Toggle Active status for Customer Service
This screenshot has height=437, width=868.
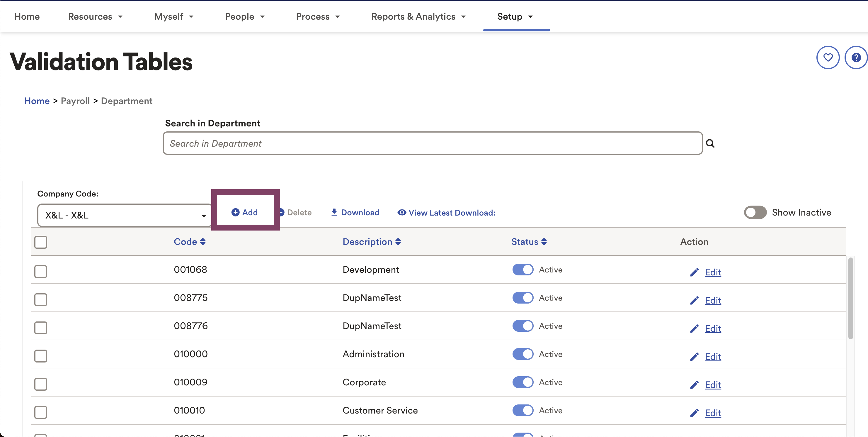(x=523, y=410)
